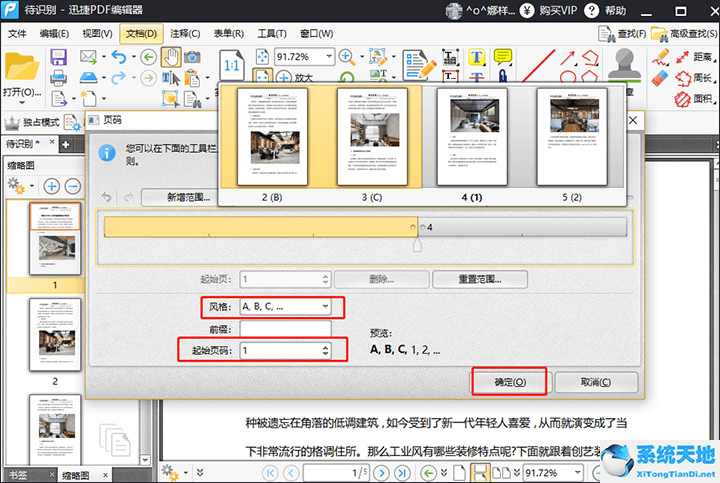Open the 视图(V) menu
This screenshot has height=483, width=720.
[x=97, y=34]
